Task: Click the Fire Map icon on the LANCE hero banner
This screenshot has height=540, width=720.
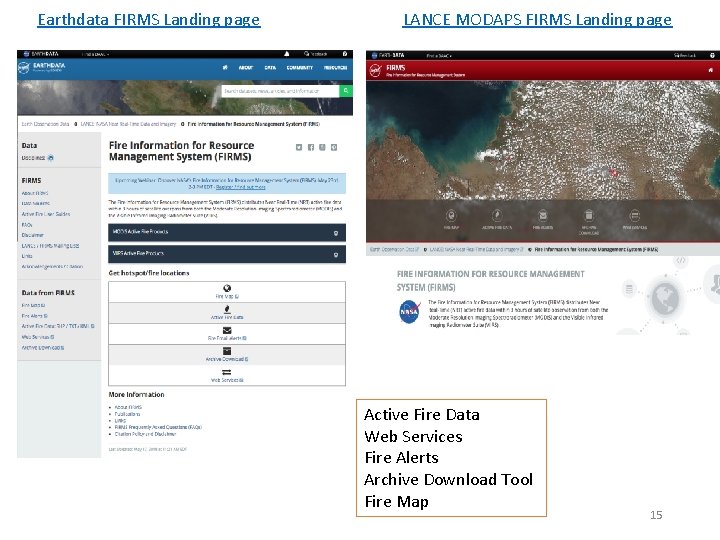Action: tap(451, 215)
